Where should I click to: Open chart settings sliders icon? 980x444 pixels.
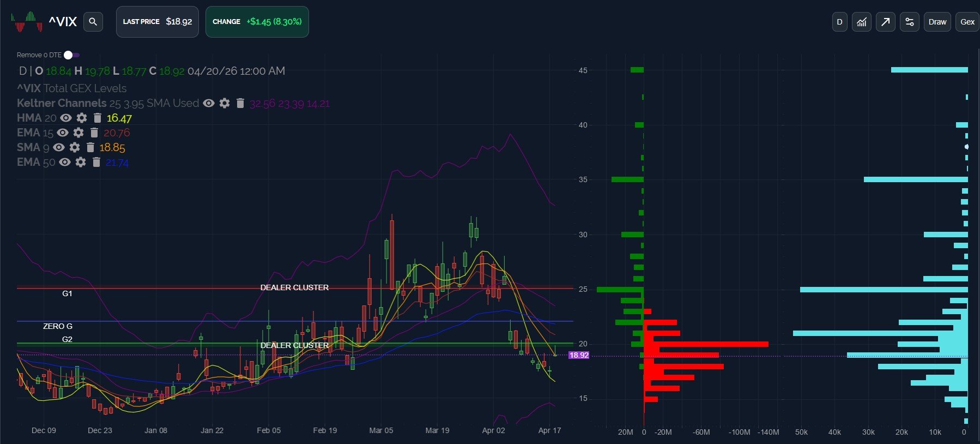909,22
